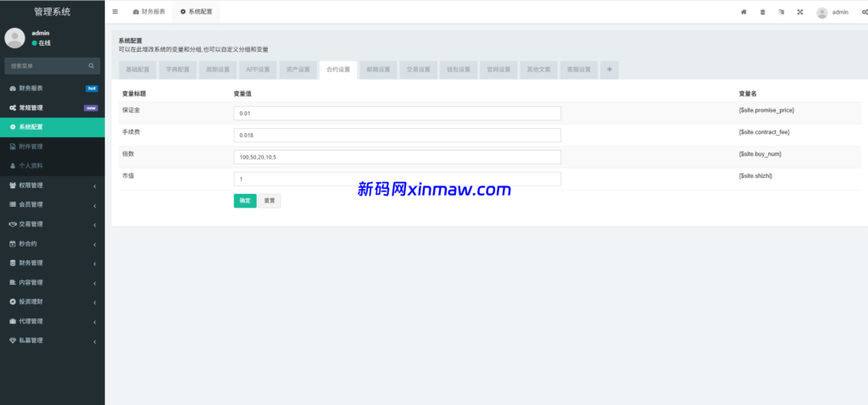
Task: Click the home icon in top bar
Action: pyautogui.click(x=743, y=12)
